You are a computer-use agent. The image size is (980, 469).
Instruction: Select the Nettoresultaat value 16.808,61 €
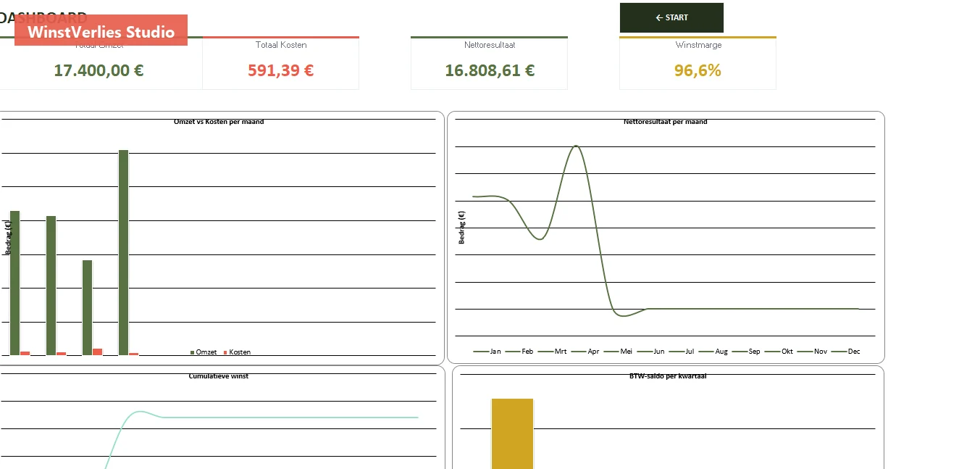coord(490,70)
